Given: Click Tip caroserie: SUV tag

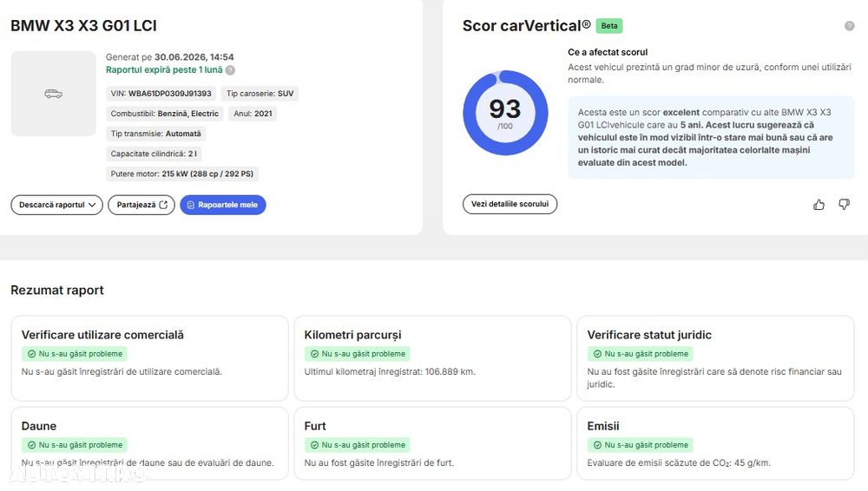Looking at the screenshot, I should 260,94.
